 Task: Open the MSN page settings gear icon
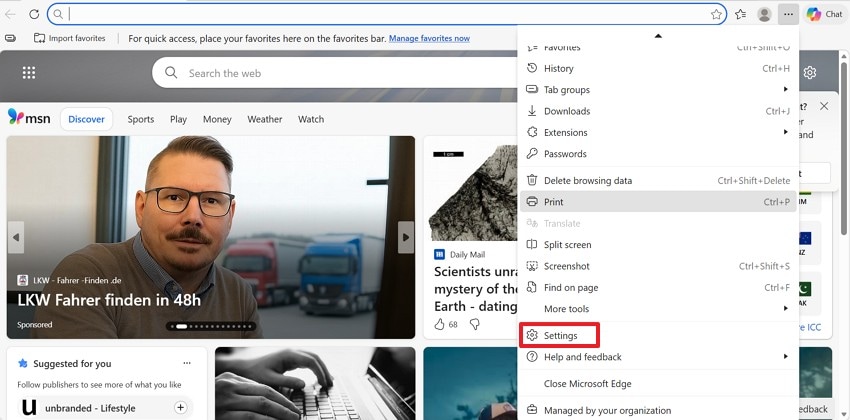coord(810,73)
